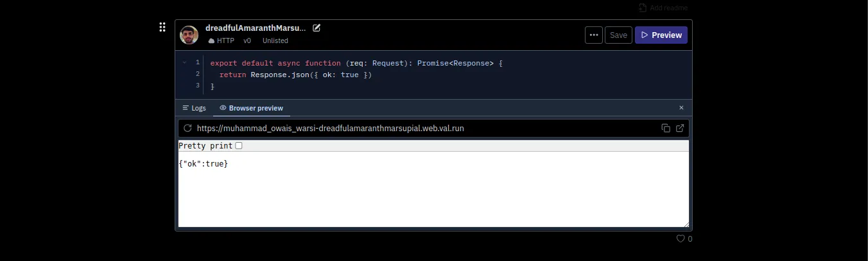Click the user avatar picture
The width and height of the screenshot is (868, 261).
(189, 35)
